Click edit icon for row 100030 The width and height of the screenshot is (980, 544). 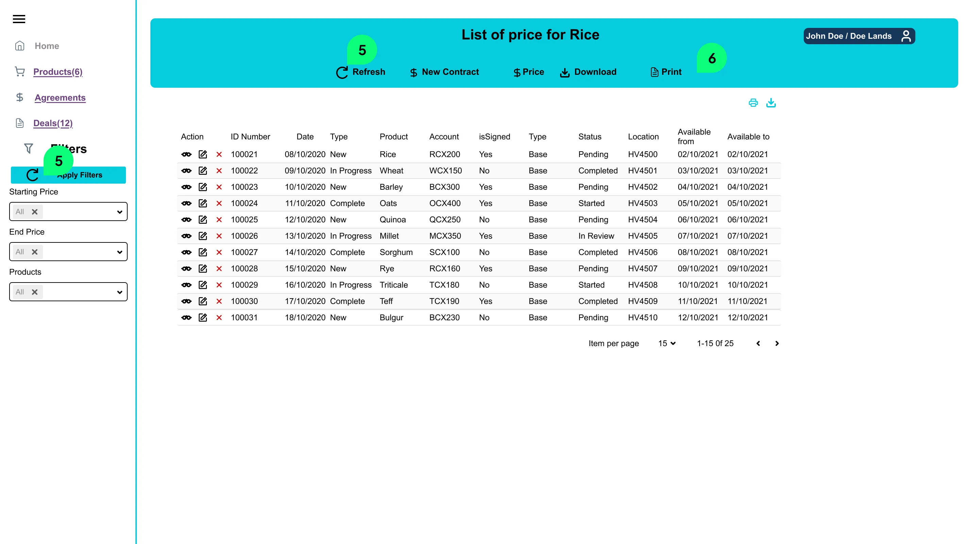point(203,301)
